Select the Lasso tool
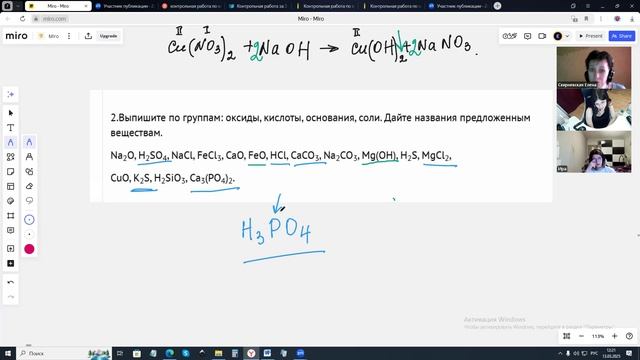The image size is (640, 360). pyautogui.click(x=29, y=200)
